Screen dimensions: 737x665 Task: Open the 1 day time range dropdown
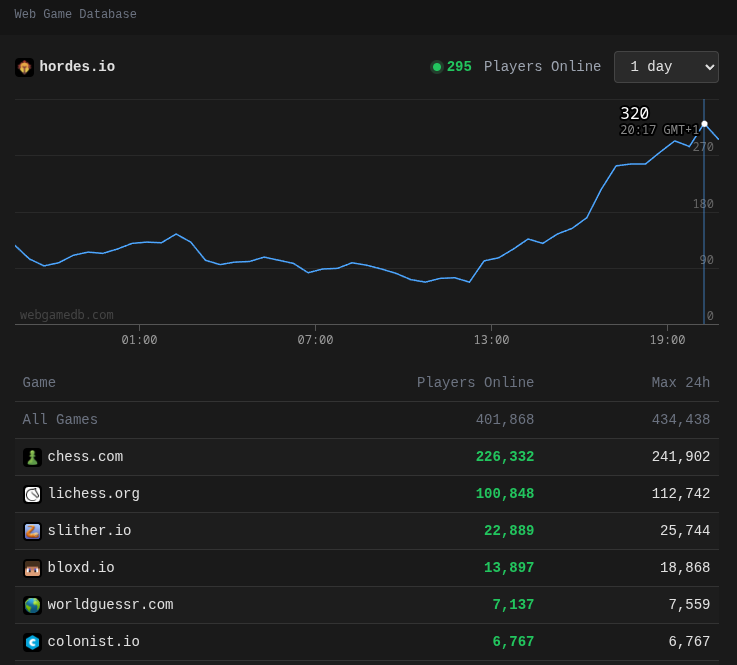point(666,67)
